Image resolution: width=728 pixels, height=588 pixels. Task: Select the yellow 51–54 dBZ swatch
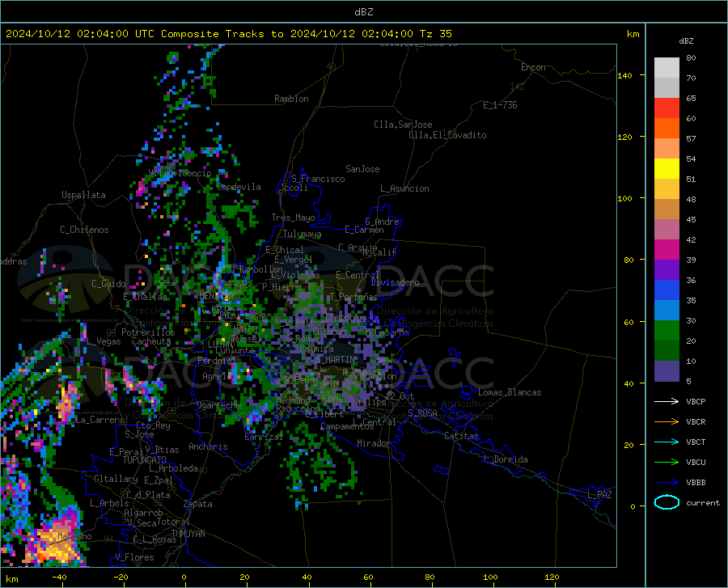click(x=667, y=169)
